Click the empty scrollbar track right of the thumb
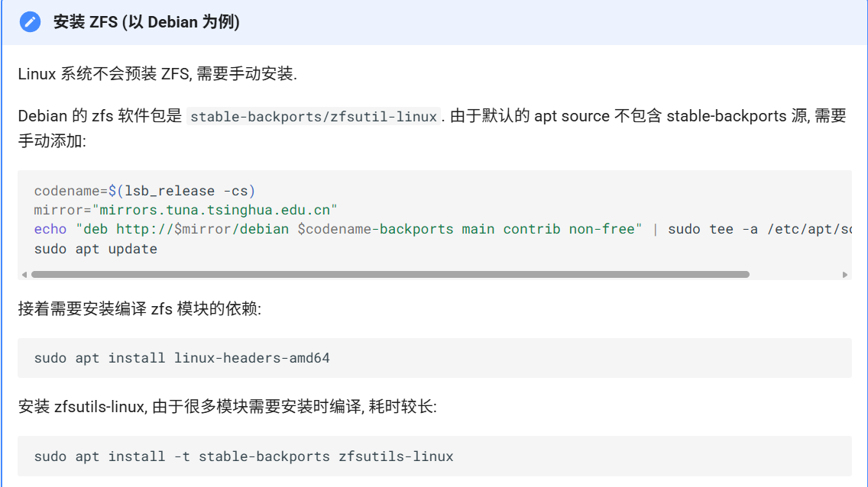 tap(795, 275)
